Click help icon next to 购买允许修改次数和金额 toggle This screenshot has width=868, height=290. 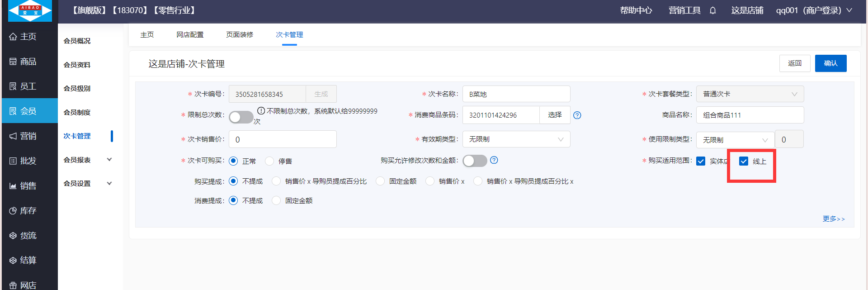point(494,160)
